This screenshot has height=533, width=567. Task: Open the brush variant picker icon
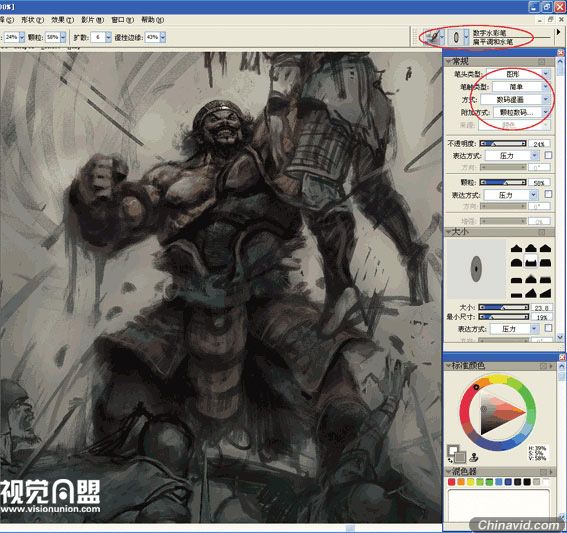click(x=458, y=37)
